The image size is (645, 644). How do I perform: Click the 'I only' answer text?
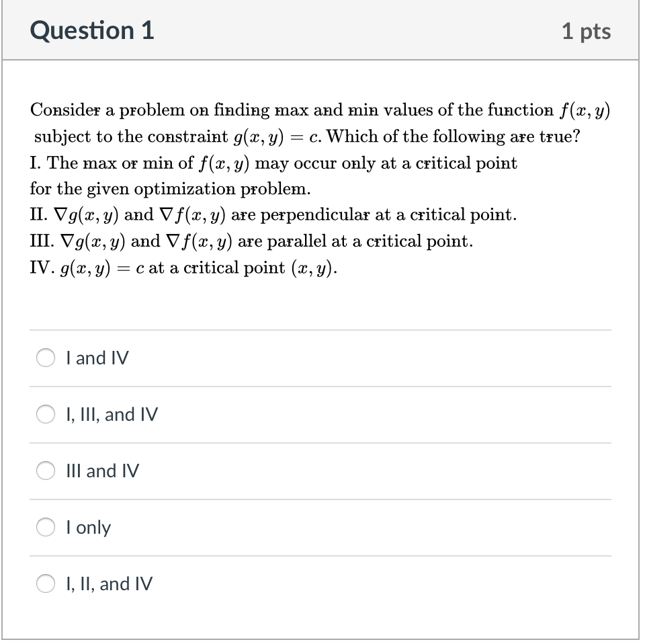(x=88, y=528)
